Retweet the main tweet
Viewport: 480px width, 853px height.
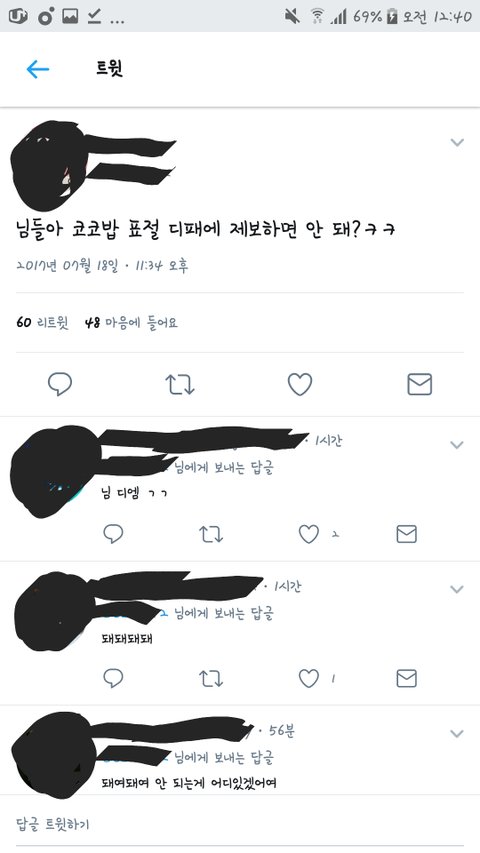(x=180, y=385)
